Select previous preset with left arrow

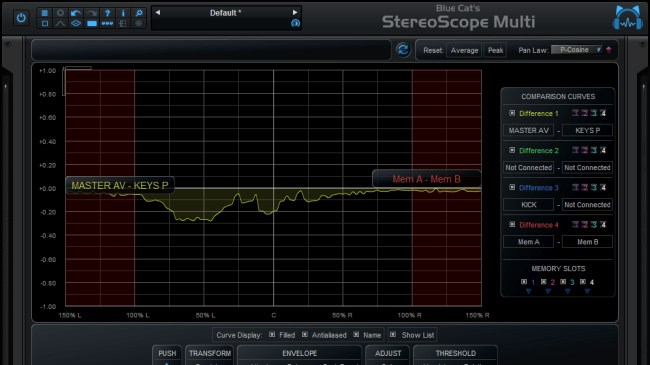click(158, 12)
